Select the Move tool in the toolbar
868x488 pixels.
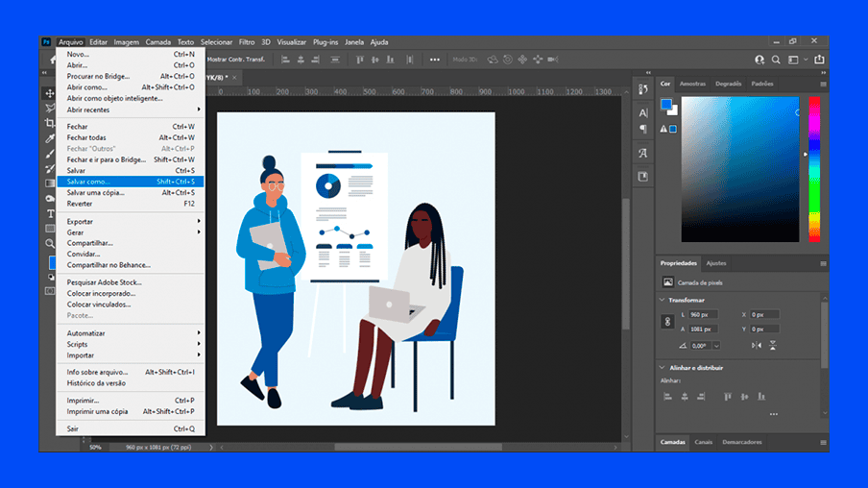click(50, 93)
